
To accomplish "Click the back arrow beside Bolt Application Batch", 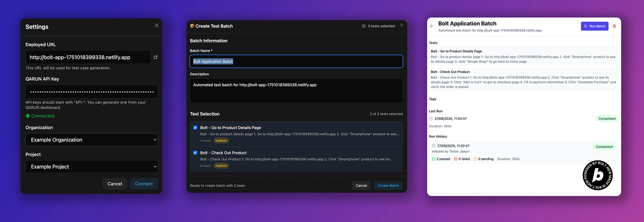I will click(432, 26).
